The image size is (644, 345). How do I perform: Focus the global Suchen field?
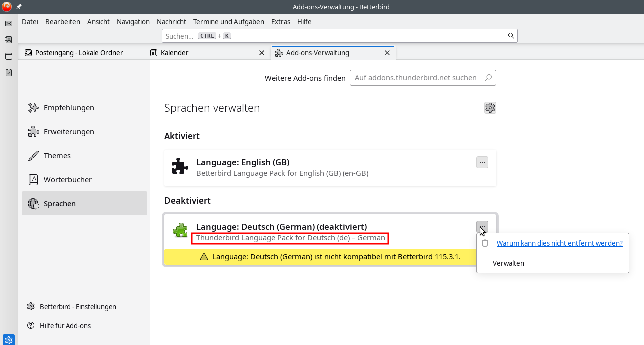coord(340,36)
